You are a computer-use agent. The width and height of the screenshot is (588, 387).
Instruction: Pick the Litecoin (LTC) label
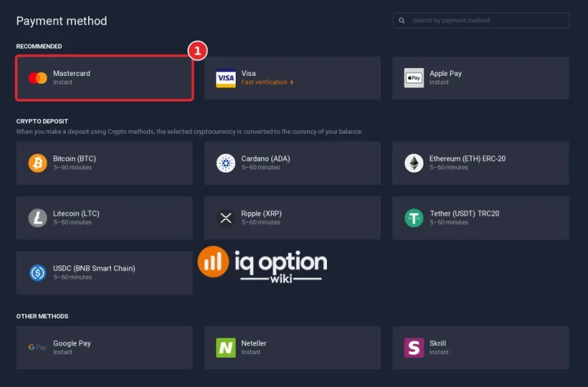76,213
